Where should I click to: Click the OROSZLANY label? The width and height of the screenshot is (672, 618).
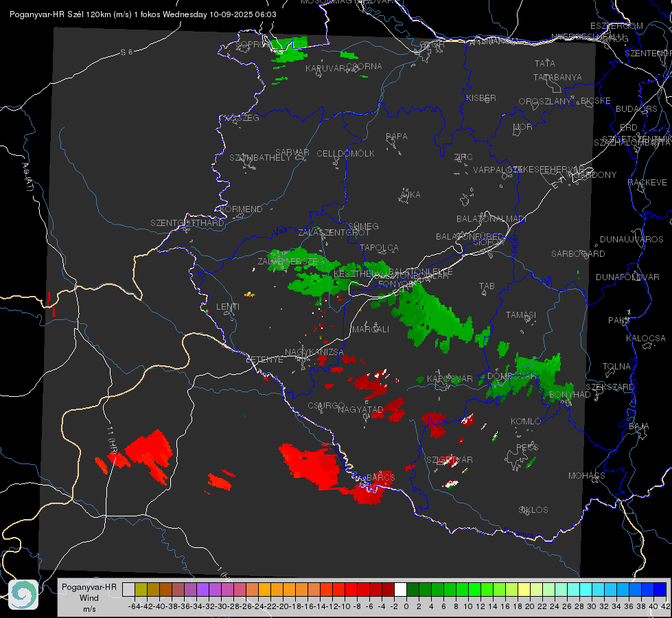tap(545, 102)
